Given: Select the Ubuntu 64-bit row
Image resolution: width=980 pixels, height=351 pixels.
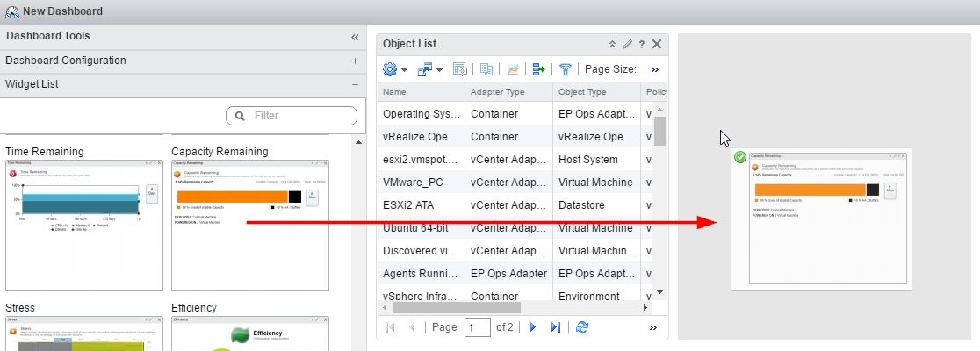Looking at the screenshot, I should point(515,228).
